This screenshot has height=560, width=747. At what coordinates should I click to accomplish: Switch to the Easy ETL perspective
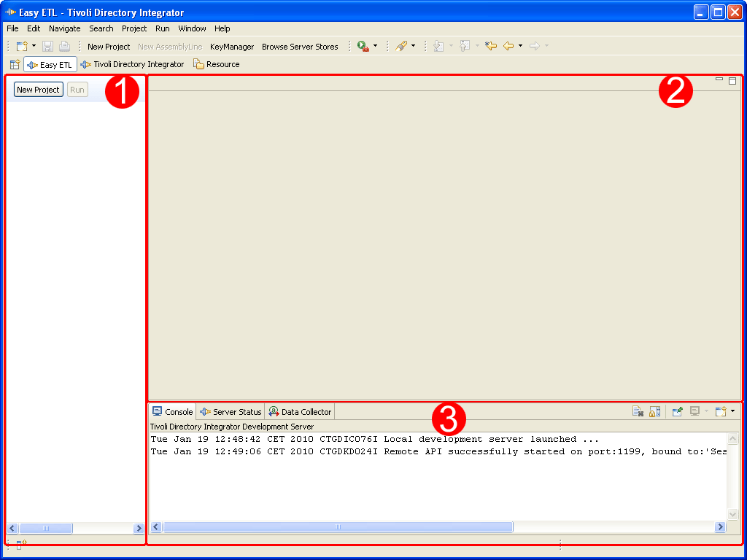point(50,65)
